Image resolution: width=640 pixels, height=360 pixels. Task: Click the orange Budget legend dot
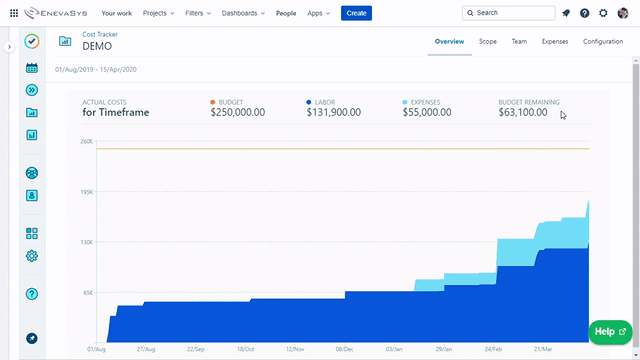(213, 102)
